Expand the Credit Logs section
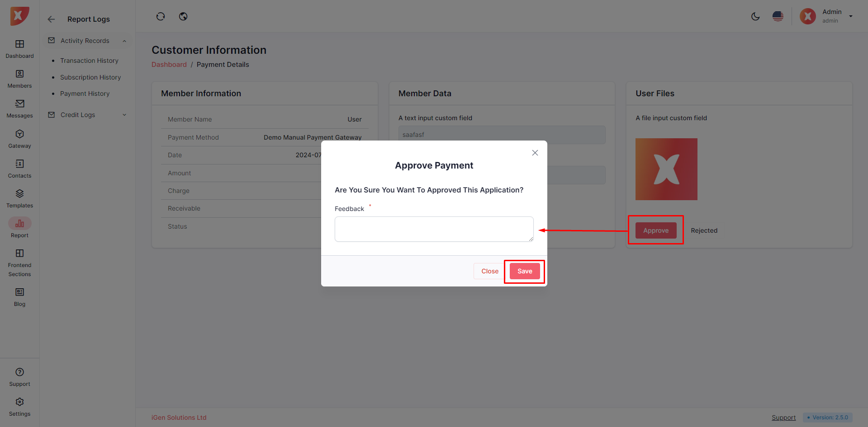 (124, 115)
